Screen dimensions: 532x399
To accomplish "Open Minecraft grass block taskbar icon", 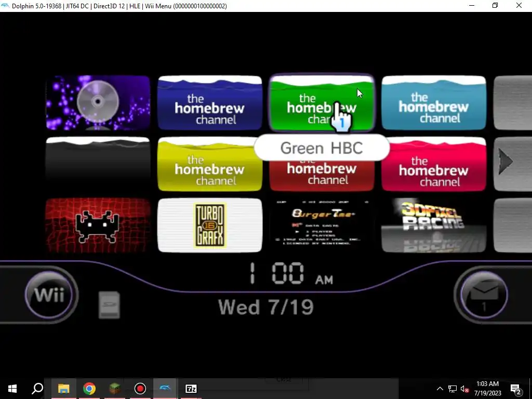I will pyautogui.click(x=115, y=389).
